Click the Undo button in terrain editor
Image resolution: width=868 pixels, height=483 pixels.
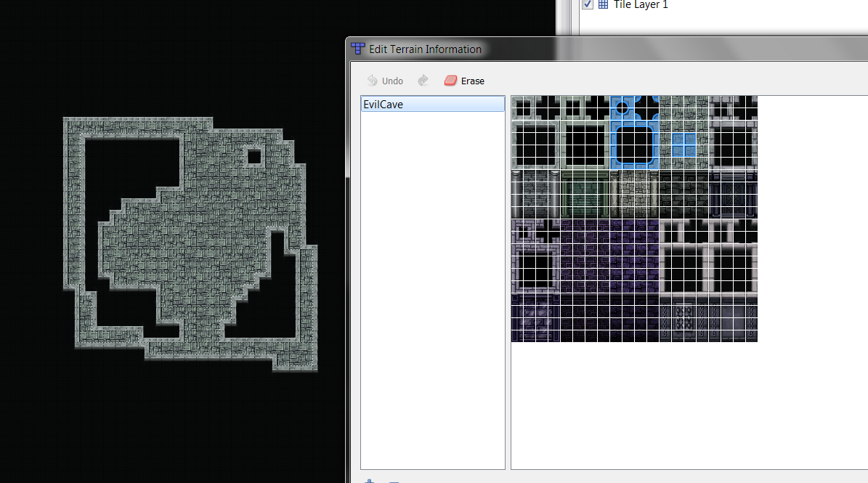click(385, 81)
